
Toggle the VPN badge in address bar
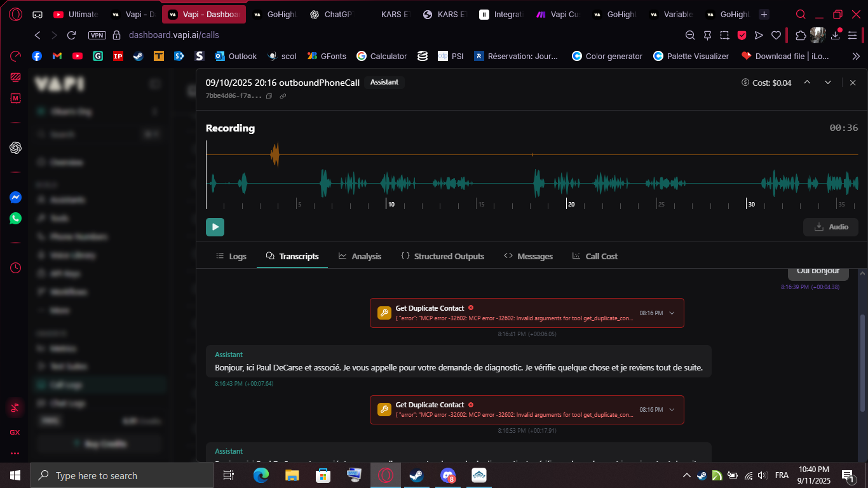click(x=97, y=35)
